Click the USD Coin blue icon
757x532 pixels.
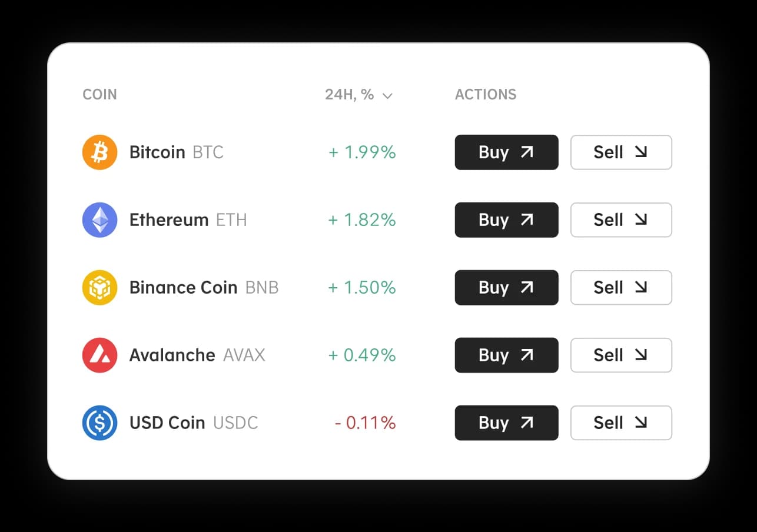click(100, 423)
